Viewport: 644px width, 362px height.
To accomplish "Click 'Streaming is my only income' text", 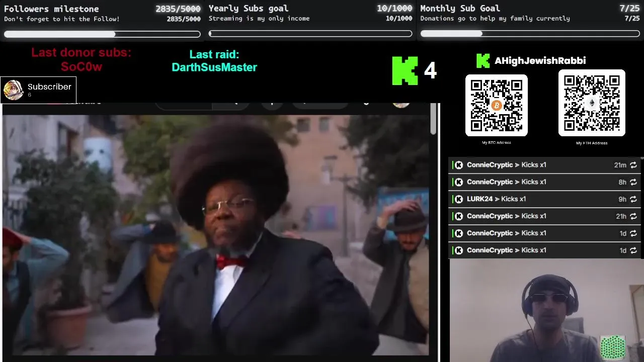I will (x=259, y=19).
